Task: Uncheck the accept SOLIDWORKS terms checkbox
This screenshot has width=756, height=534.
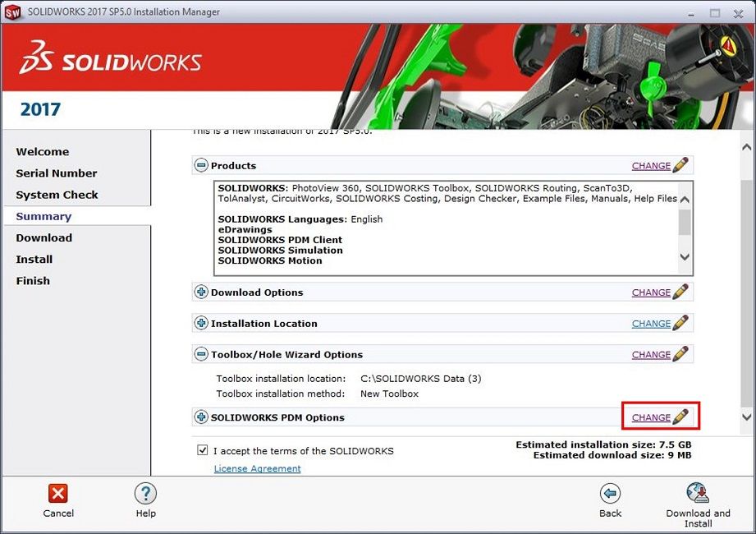Action: (203, 450)
